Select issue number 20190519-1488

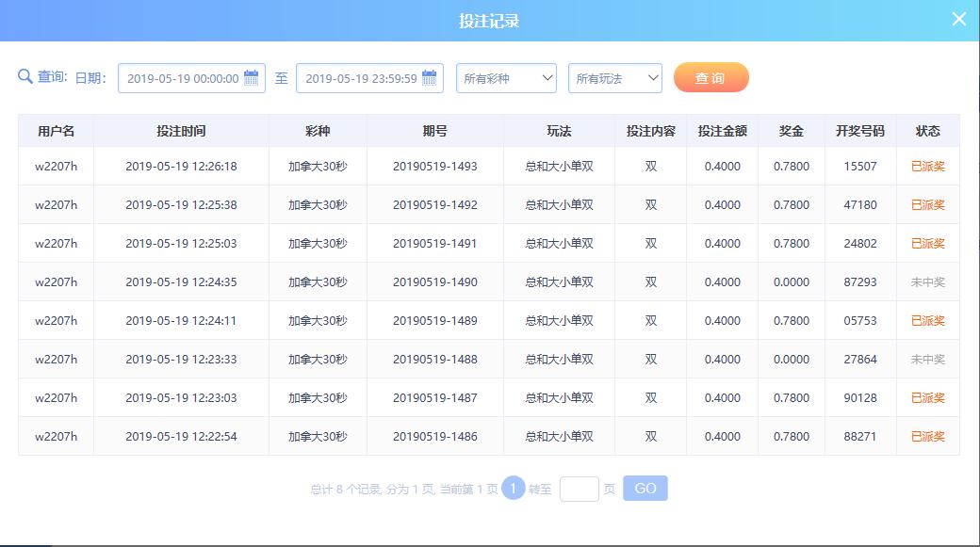pyautogui.click(x=435, y=360)
